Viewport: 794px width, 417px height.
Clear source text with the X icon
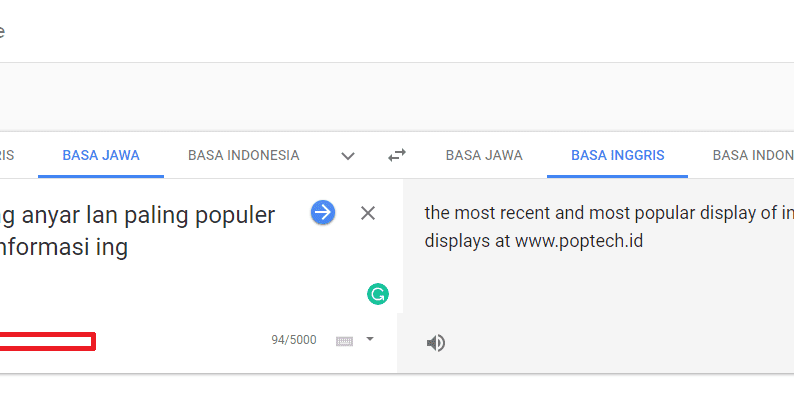click(368, 213)
